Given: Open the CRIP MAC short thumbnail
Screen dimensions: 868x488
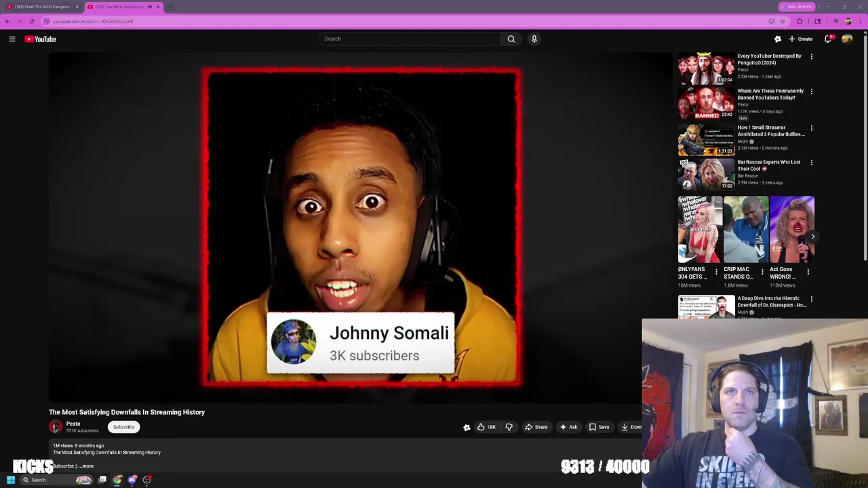Looking at the screenshot, I should tap(746, 230).
